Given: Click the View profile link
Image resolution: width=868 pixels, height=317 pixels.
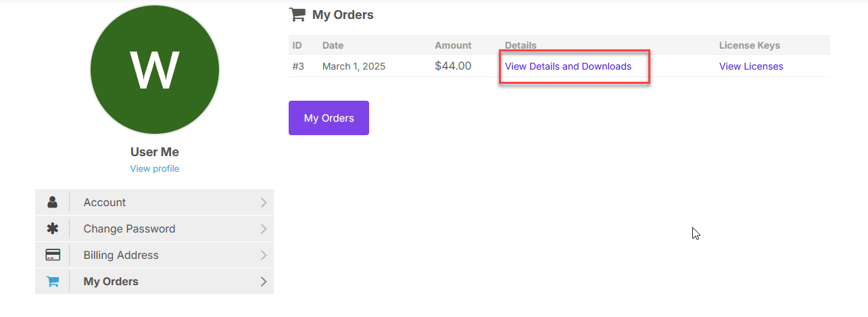Looking at the screenshot, I should pos(155,168).
